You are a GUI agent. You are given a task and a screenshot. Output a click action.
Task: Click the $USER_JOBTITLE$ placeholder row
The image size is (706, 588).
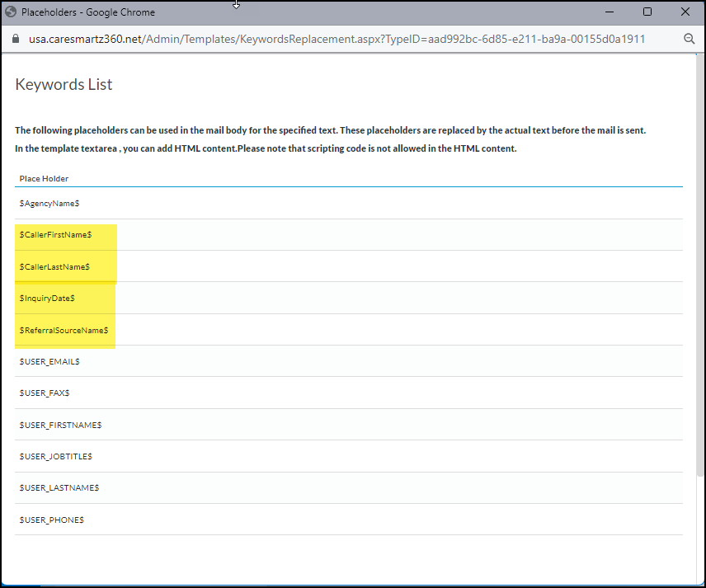pos(55,456)
